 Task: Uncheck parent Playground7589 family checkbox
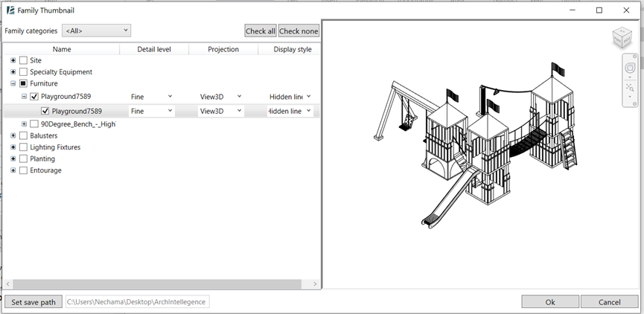pyautogui.click(x=34, y=97)
